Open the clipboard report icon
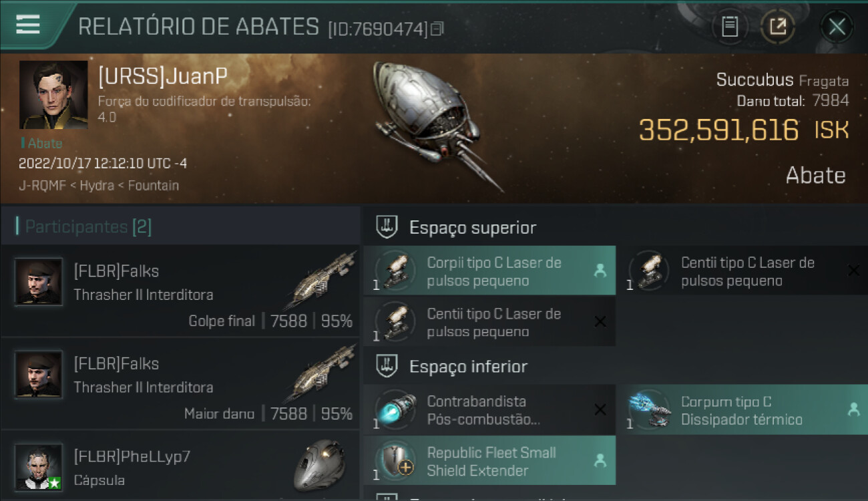 coord(730,27)
